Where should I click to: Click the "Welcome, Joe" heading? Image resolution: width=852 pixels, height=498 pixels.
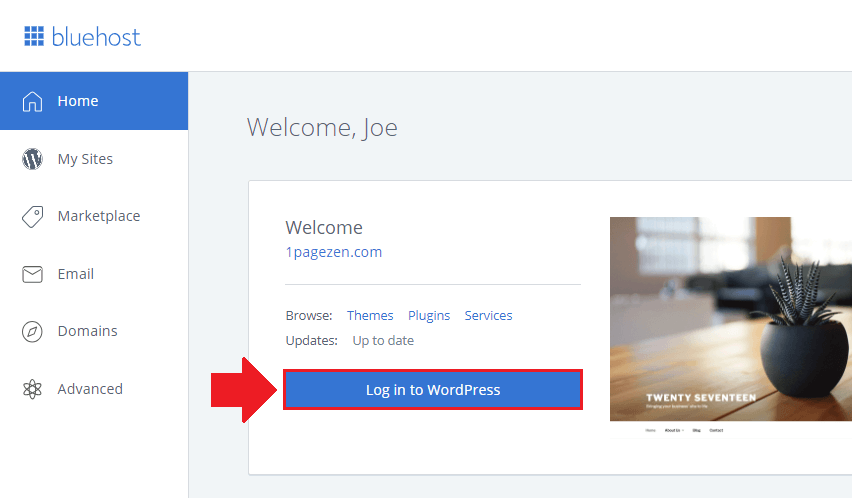(x=322, y=128)
